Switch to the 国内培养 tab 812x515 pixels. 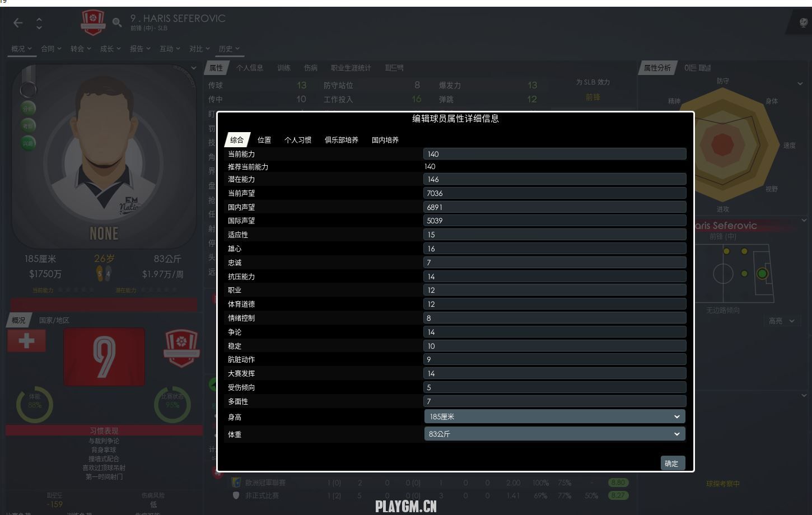coord(385,140)
